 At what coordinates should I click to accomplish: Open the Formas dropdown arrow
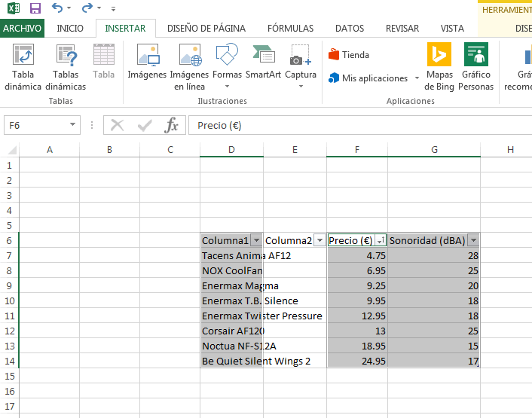coord(228,87)
